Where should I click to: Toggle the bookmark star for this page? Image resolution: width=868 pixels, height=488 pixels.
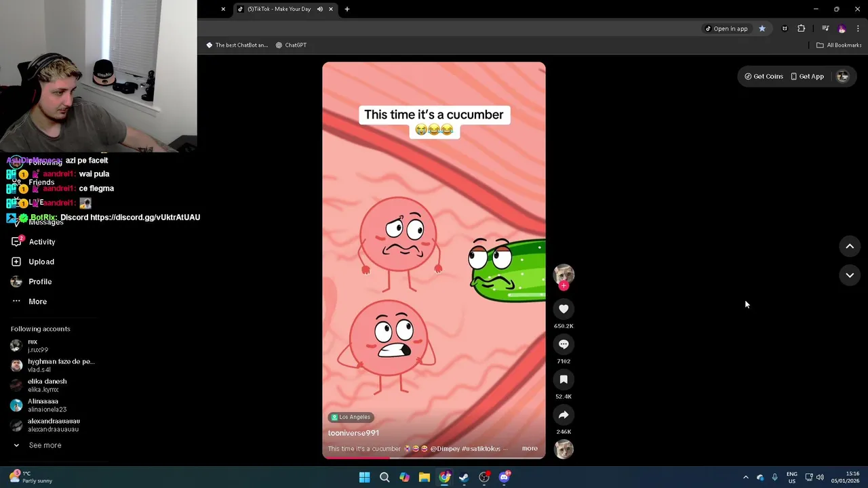[x=762, y=28]
